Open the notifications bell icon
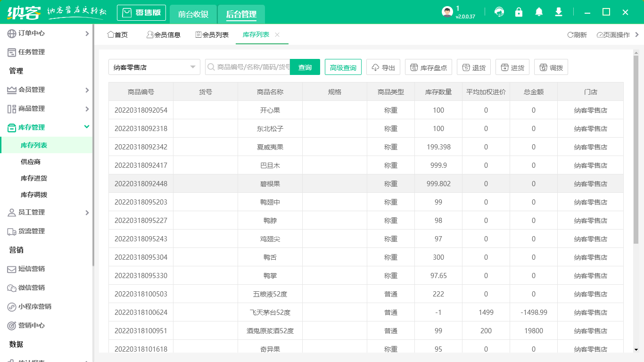 [538, 12]
